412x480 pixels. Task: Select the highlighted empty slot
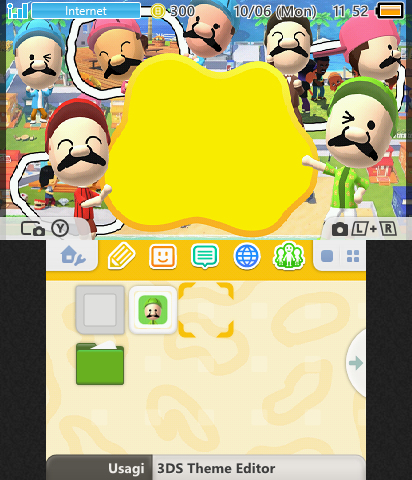(x=206, y=310)
